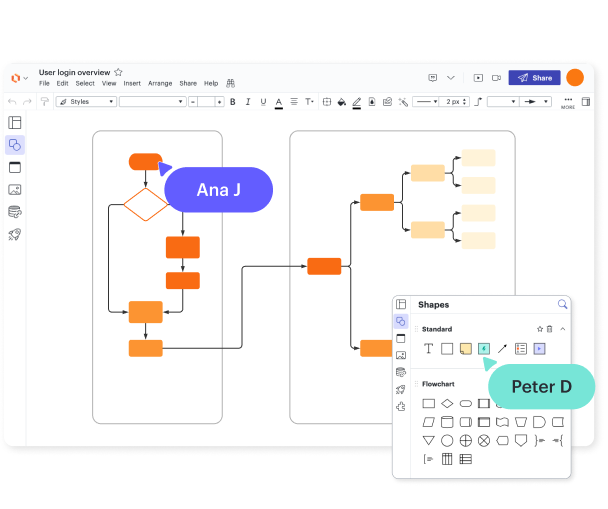Open the Arrange menu
The width and height of the screenshot is (608, 509).
[x=160, y=84]
